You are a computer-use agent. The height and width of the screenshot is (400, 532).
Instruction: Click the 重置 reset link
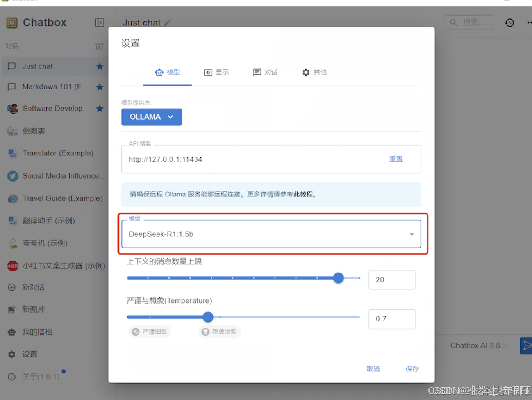(x=396, y=159)
